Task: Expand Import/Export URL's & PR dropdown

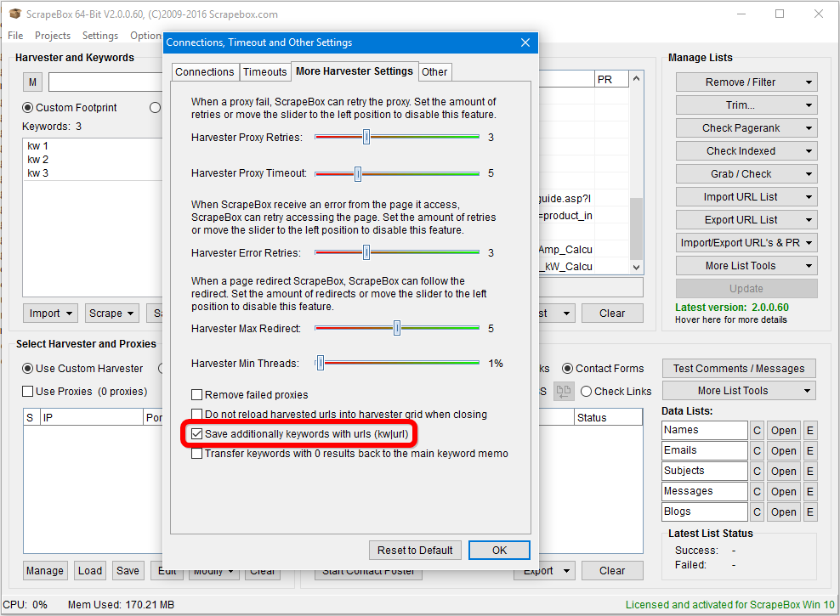Action: click(x=746, y=243)
